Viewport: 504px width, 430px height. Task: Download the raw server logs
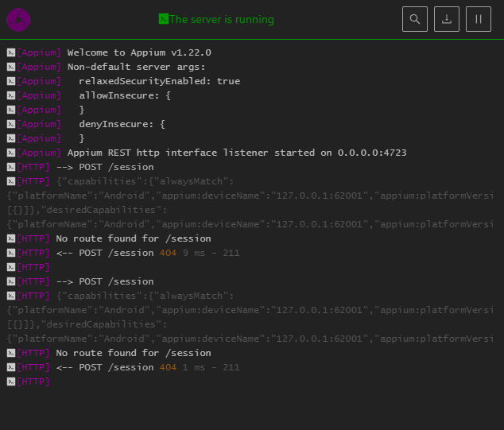[x=447, y=19]
